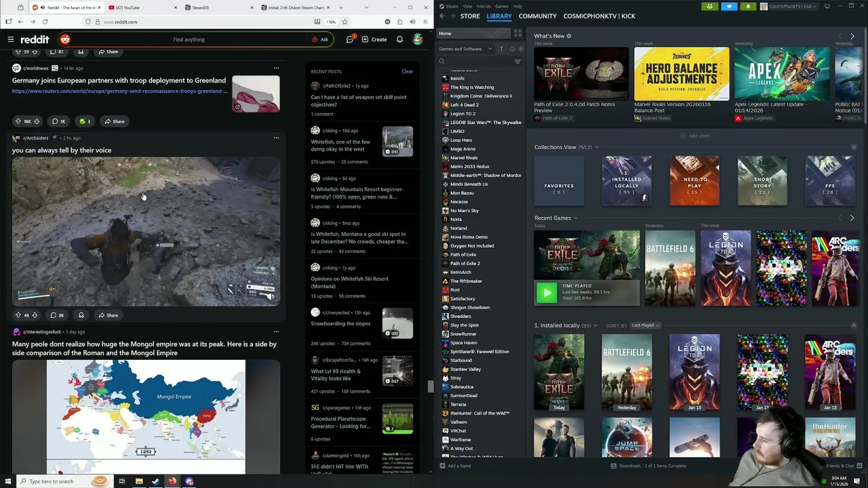Share the ArcRaiders voice post

[108, 315]
